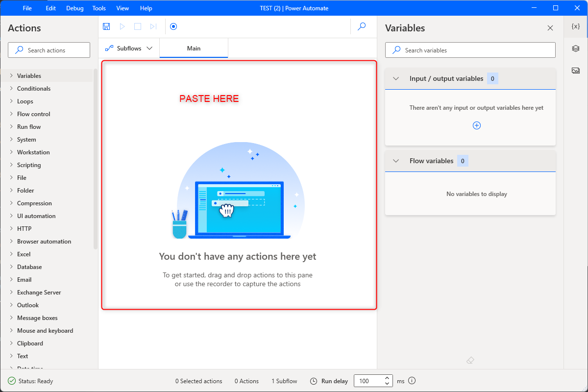Click Input / output variables count badge
Screen dimensions: 588x392
point(492,78)
